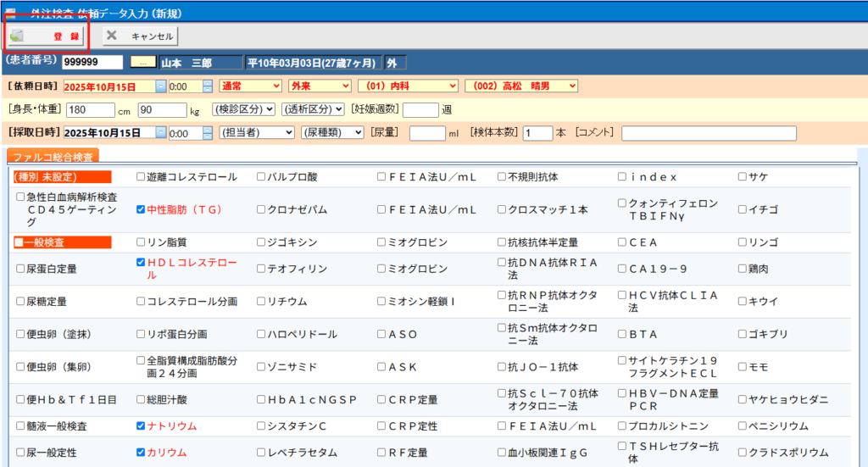Uncheck the 中性脂肪（ＴＧ） checkbox
868x467 pixels.
tap(141, 209)
